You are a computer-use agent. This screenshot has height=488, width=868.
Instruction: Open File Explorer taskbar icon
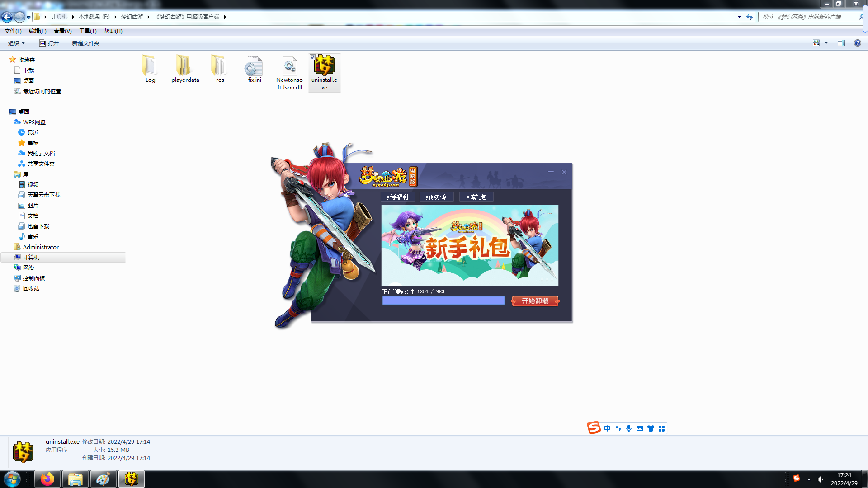(x=75, y=479)
